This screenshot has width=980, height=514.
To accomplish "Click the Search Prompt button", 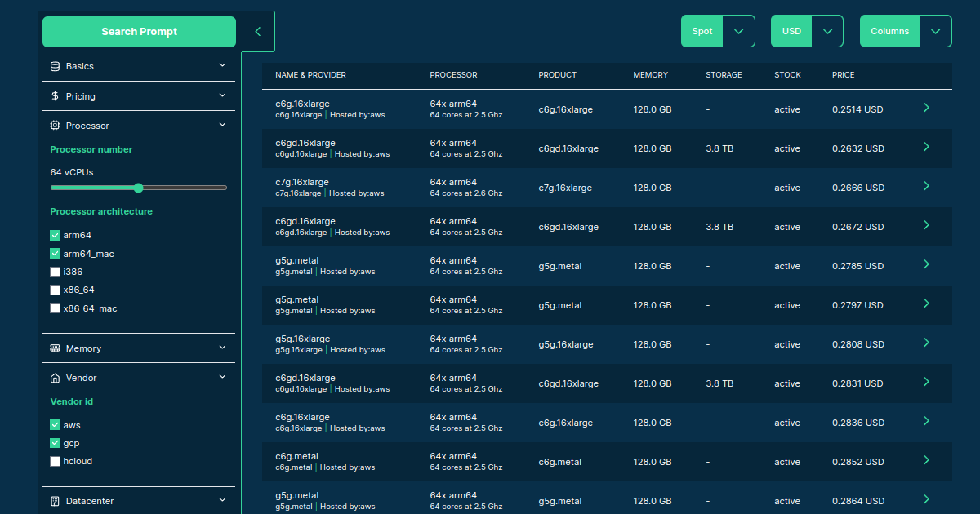I will coord(139,32).
